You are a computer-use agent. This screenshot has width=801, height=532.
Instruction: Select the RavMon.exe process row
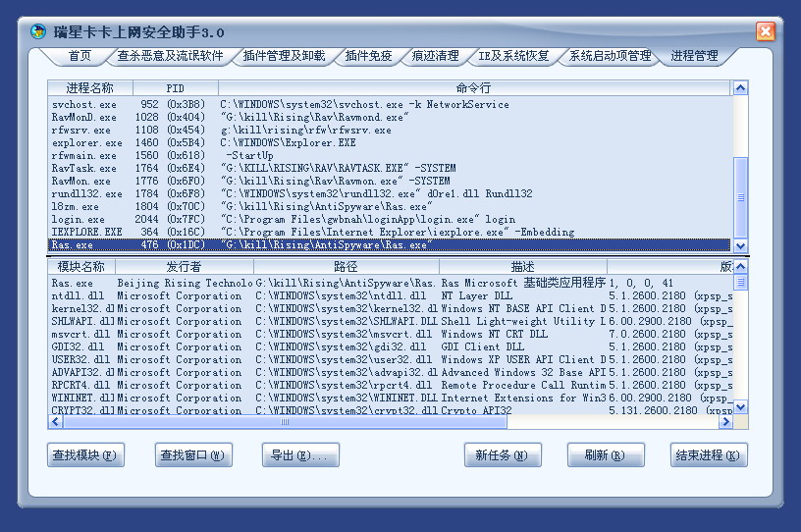(390, 181)
